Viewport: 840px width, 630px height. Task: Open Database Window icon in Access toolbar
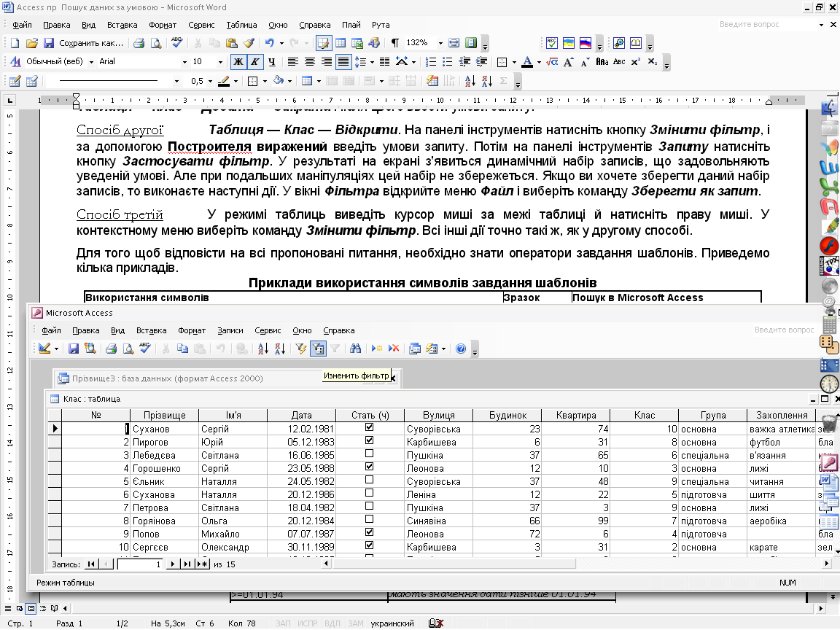pos(415,349)
